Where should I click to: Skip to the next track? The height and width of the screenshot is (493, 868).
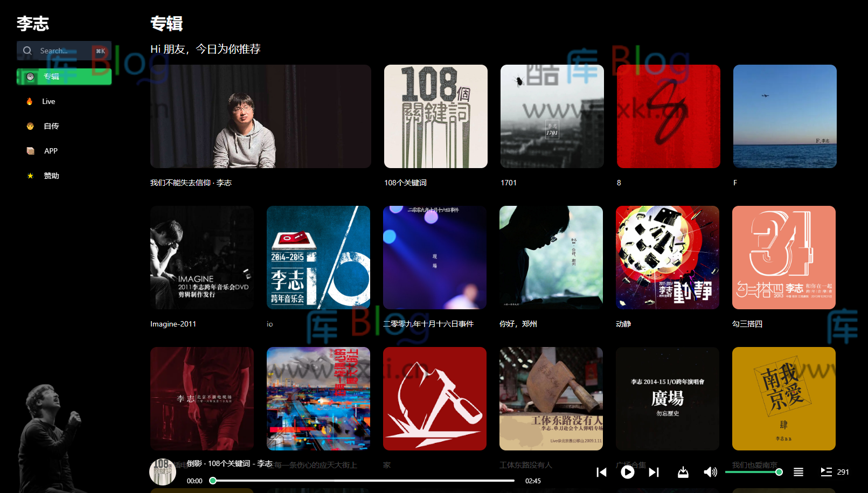tap(654, 472)
